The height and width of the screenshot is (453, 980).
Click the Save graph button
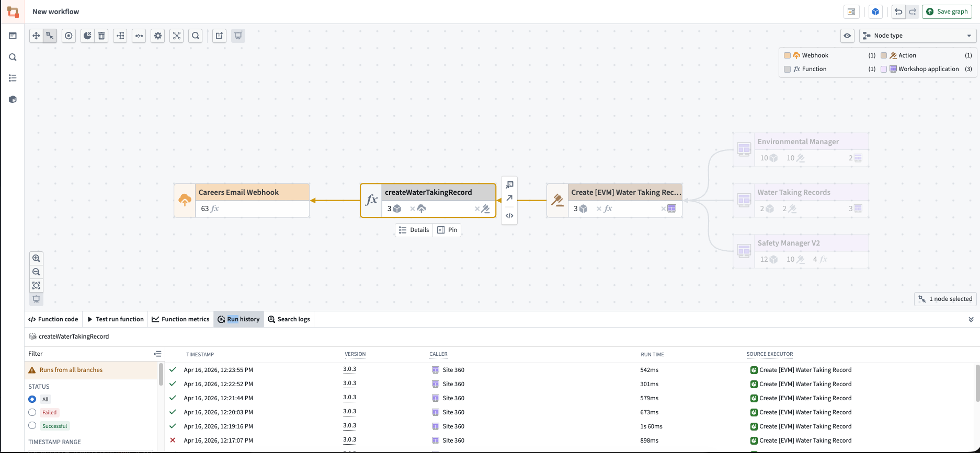(x=947, y=11)
